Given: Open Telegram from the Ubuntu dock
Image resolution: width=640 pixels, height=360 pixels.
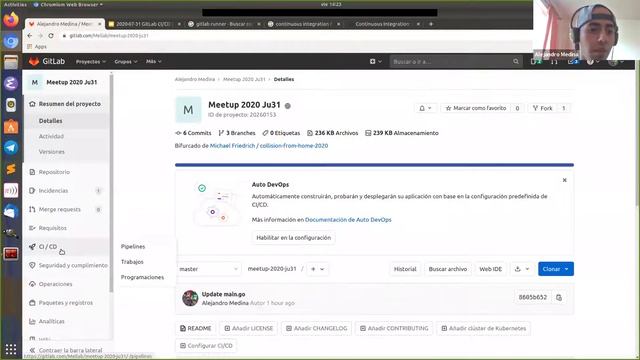Looking at the screenshot, I should (x=11, y=147).
